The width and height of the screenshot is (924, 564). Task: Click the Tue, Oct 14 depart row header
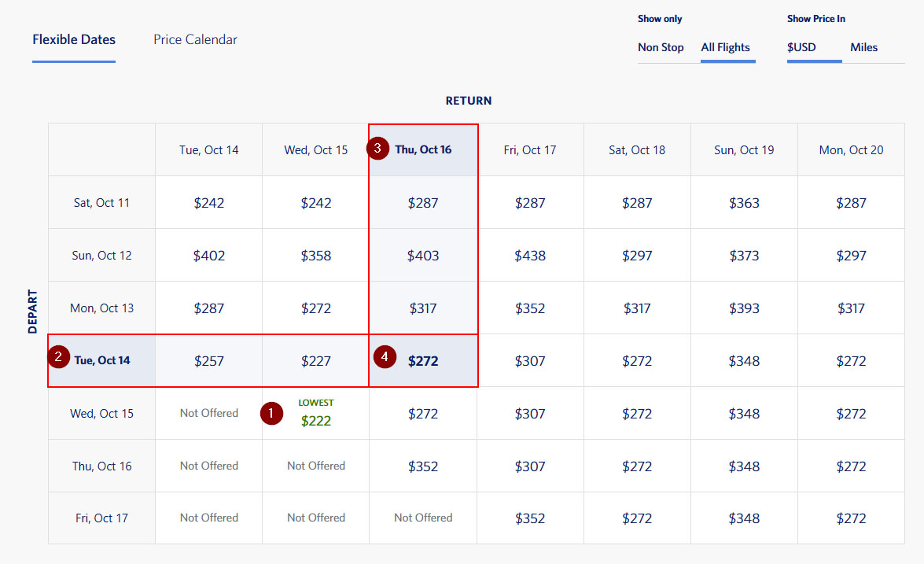[102, 360]
